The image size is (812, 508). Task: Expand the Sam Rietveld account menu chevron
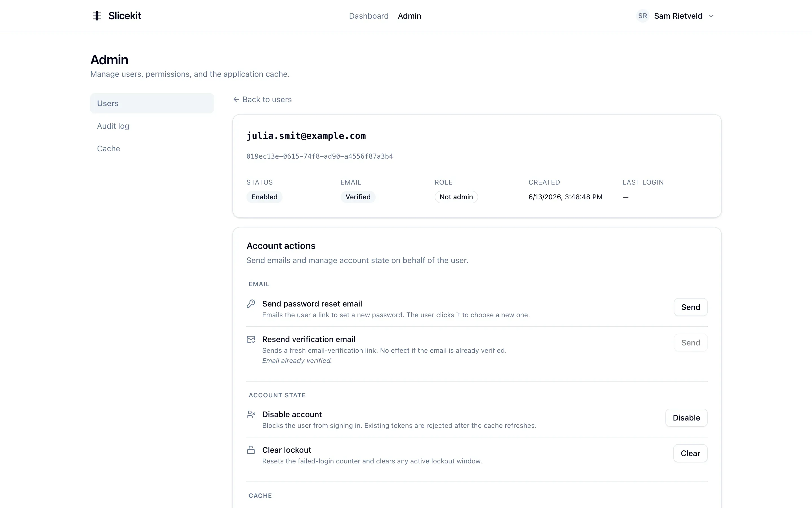(711, 16)
